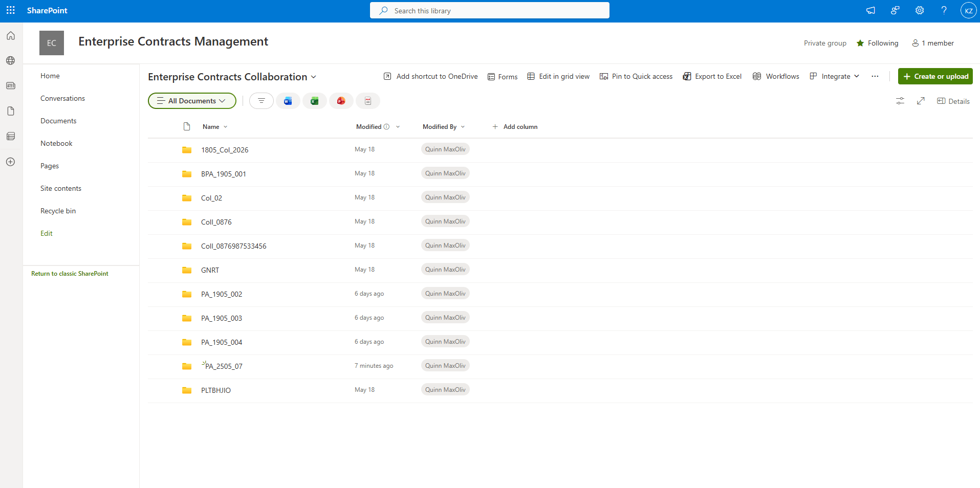The width and height of the screenshot is (980, 488).
Task: Open Documents in site navigation
Action: pos(58,121)
